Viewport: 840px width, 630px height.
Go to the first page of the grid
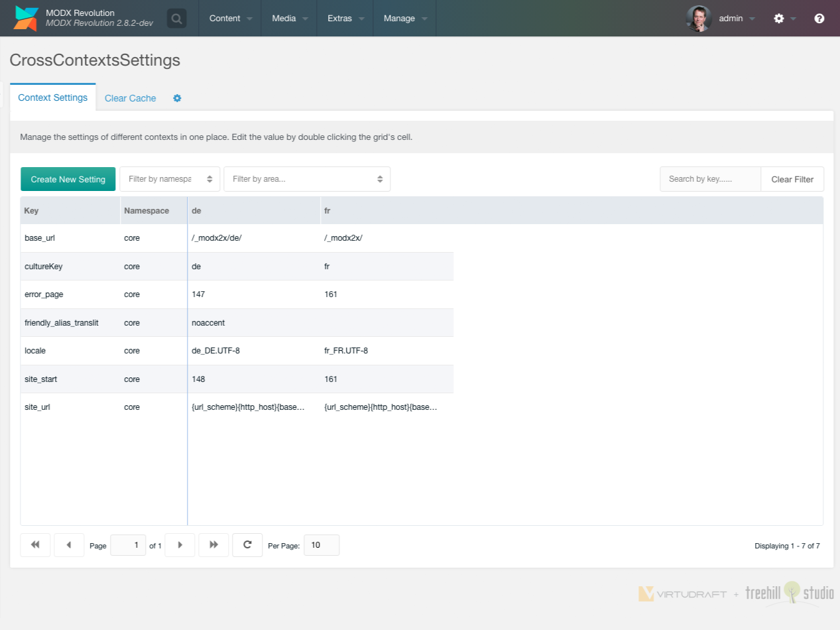click(x=35, y=545)
